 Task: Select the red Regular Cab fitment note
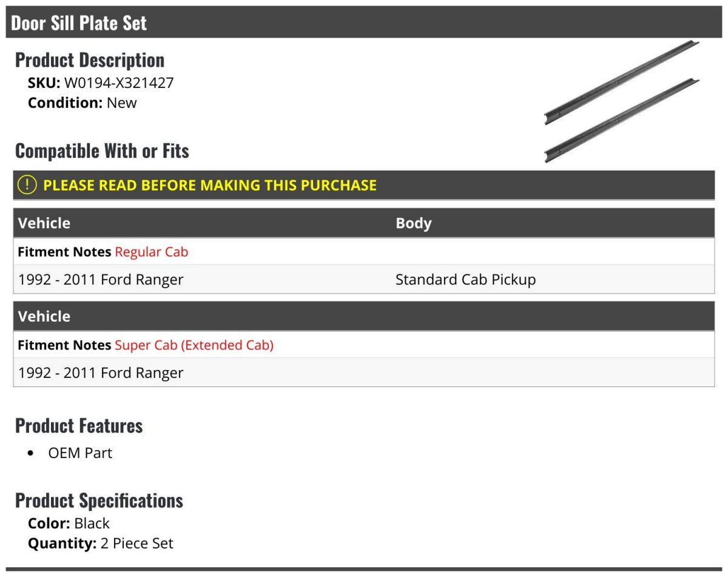152,252
